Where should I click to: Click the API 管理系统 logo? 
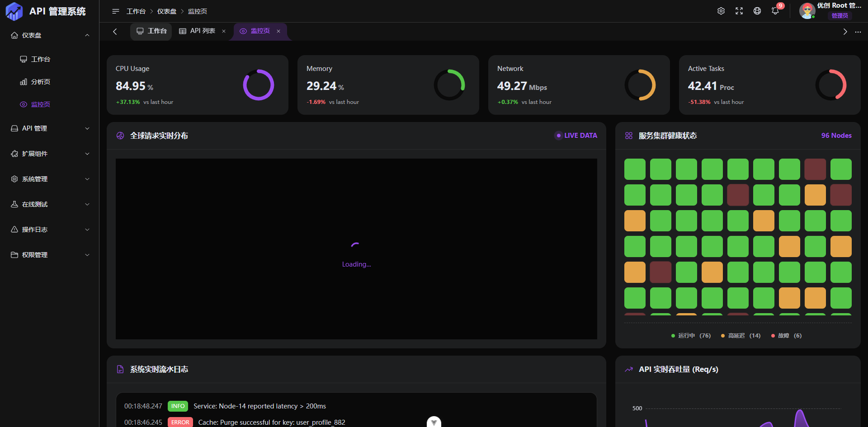point(45,11)
